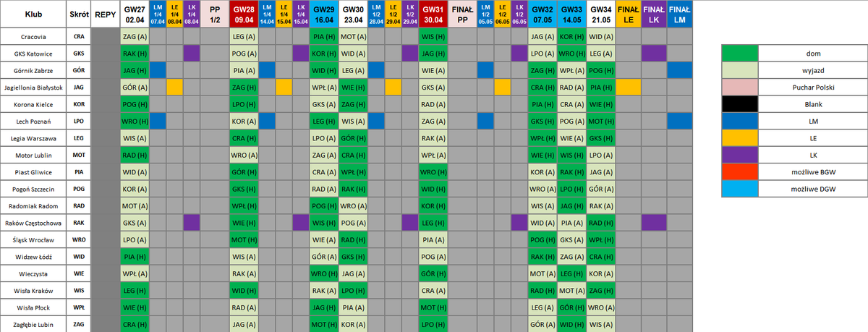
Task: Click the 'GW34 21.05' header cell
Action: click(x=601, y=14)
